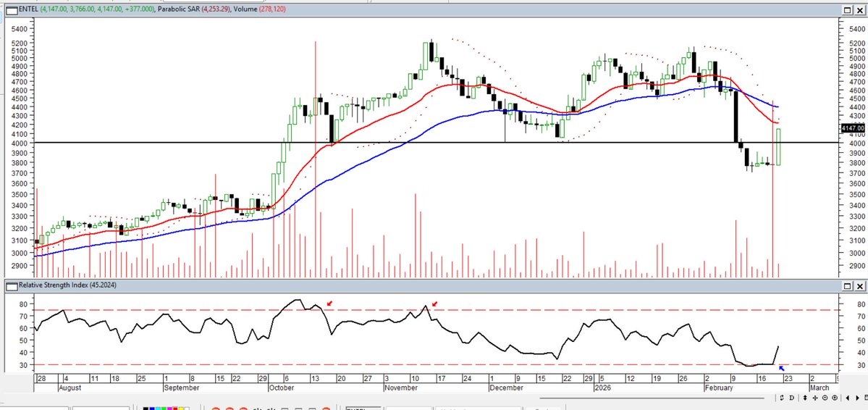Click the last green candlestick near 4147
The height and width of the screenshot is (410, 868).
pyautogui.click(x=779, y=147)
